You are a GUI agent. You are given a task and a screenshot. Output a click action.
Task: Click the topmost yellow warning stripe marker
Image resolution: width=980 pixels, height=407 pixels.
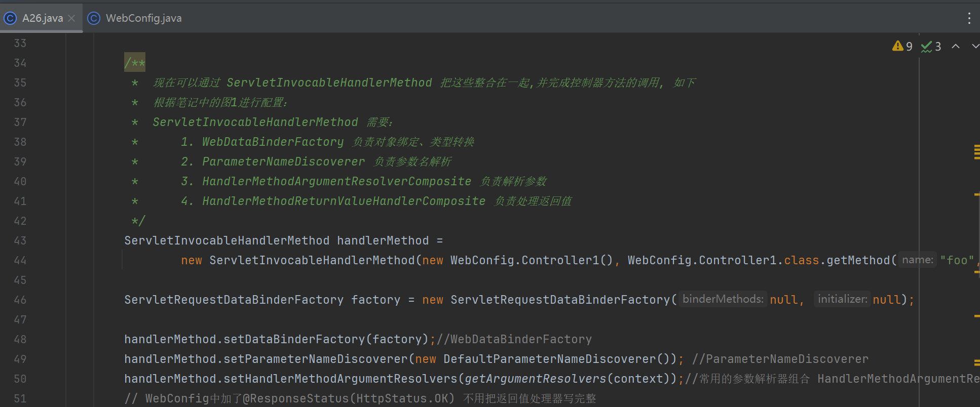[x=977, y=146]
